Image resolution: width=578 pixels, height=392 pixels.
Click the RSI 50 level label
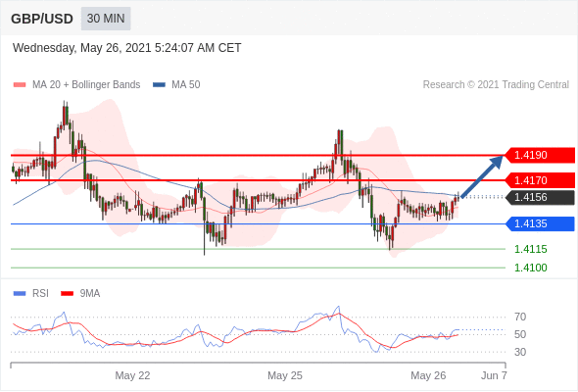click(x=520, y=334)
